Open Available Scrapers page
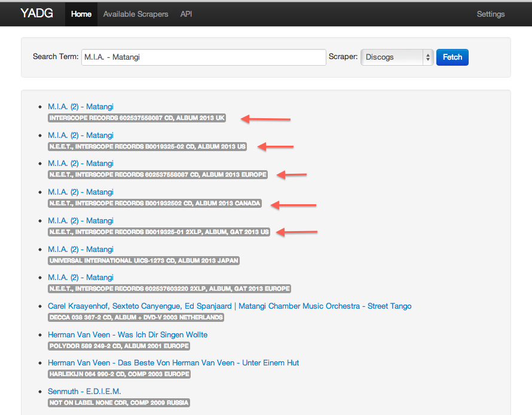This screenshot has width=532, height=415. [136, 14]
